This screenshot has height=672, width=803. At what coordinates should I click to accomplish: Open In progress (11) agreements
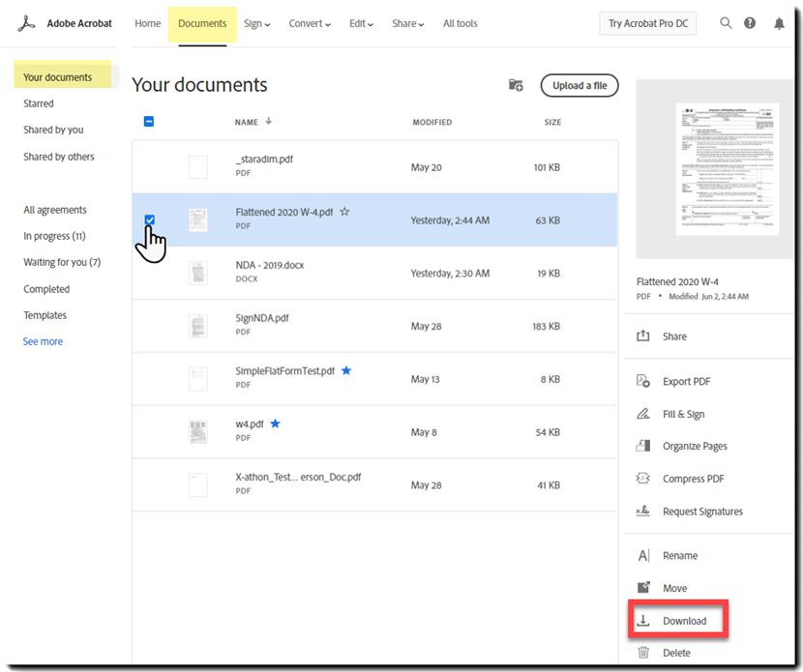pos(54,236)
